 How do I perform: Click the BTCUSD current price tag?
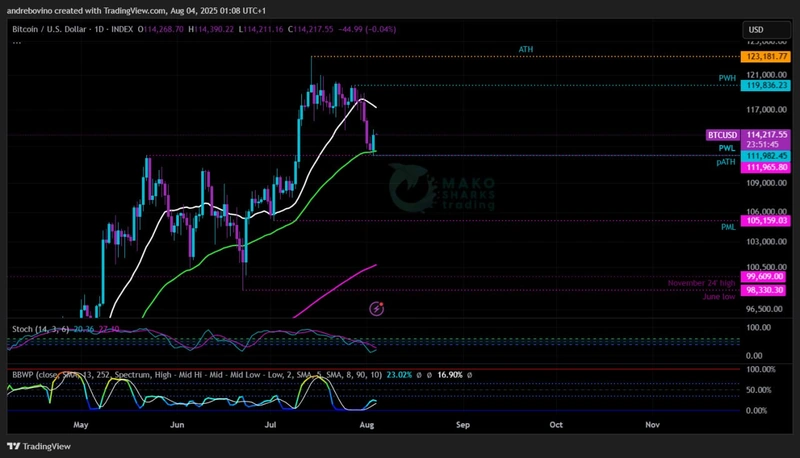pos(723,134)
